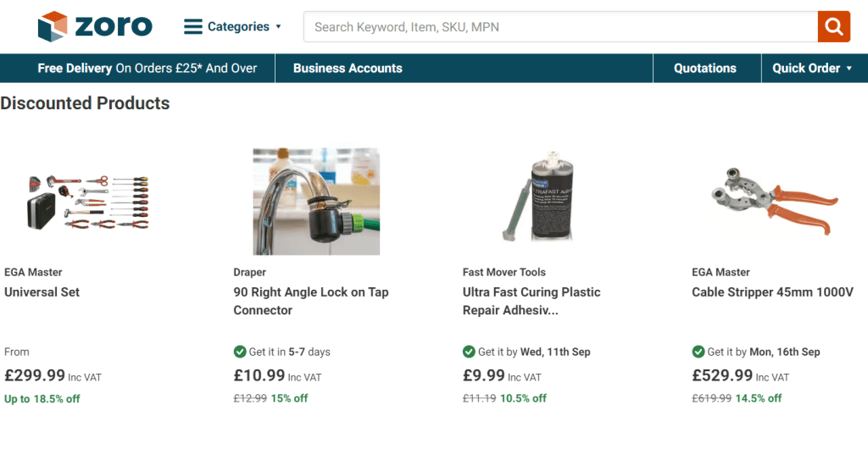Screen dimensions: 868x466
Task: Open the Universal Set product title
Action: tap(42, 292)
